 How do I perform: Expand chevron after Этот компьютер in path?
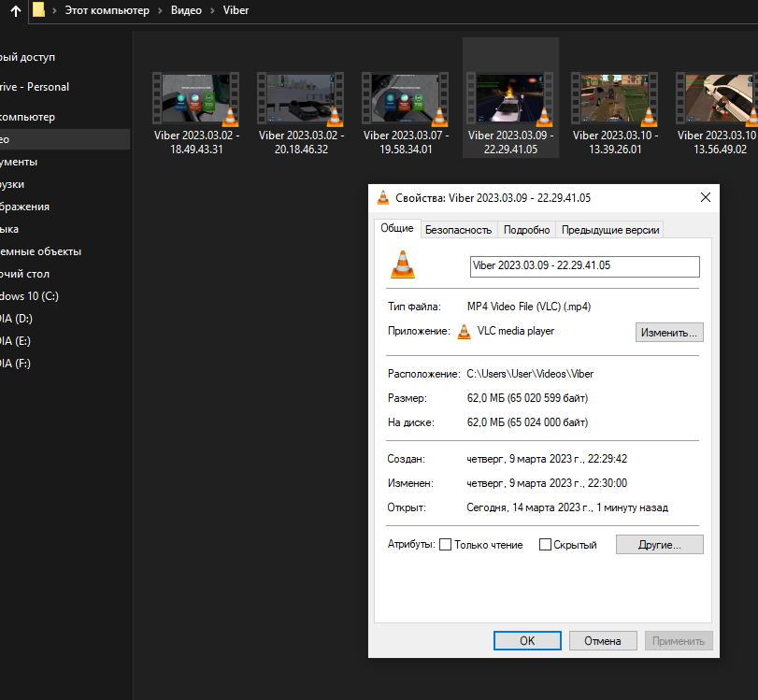click(x=160, y=10)
